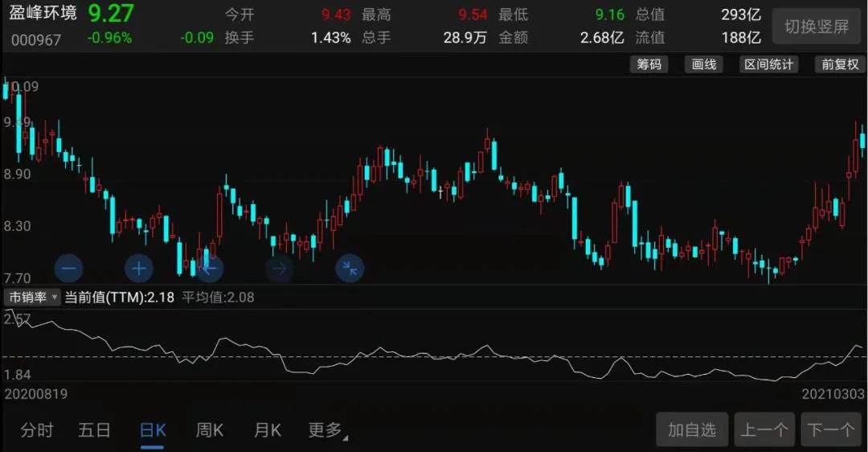Add stock with 加自选 button

click(692, 430)
